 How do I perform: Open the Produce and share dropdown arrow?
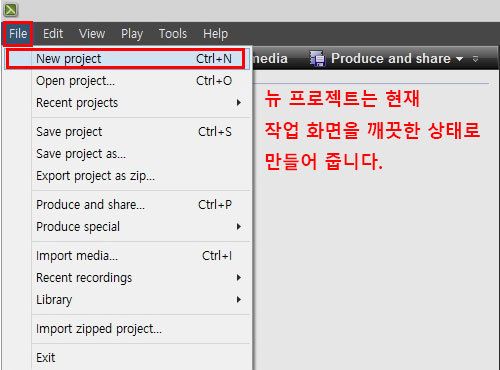pyautogui.click(x=460, y=59)
